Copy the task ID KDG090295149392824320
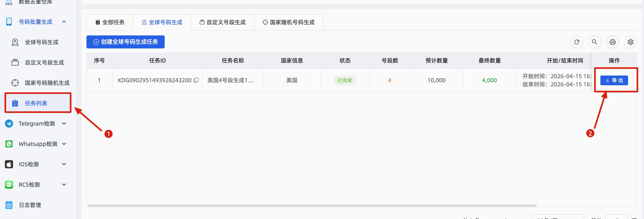Viewport: 644px width, 219px height. click(x=196, y=80)
